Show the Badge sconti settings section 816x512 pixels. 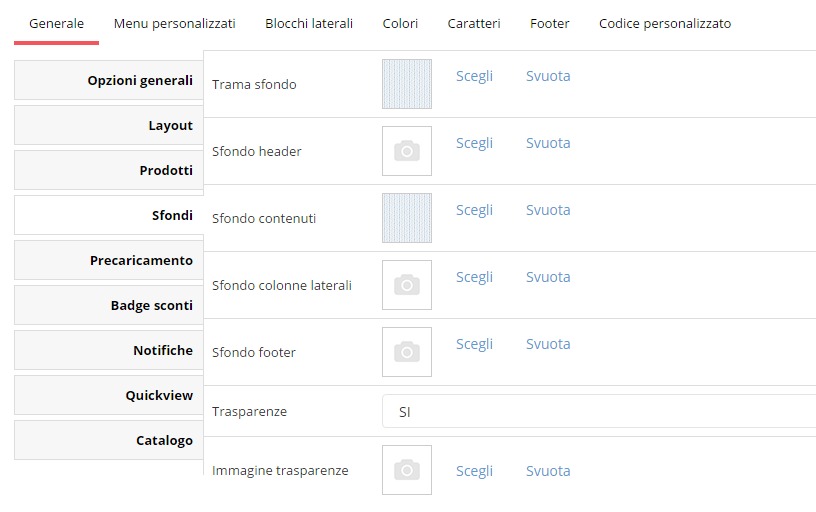pos(109,305)
